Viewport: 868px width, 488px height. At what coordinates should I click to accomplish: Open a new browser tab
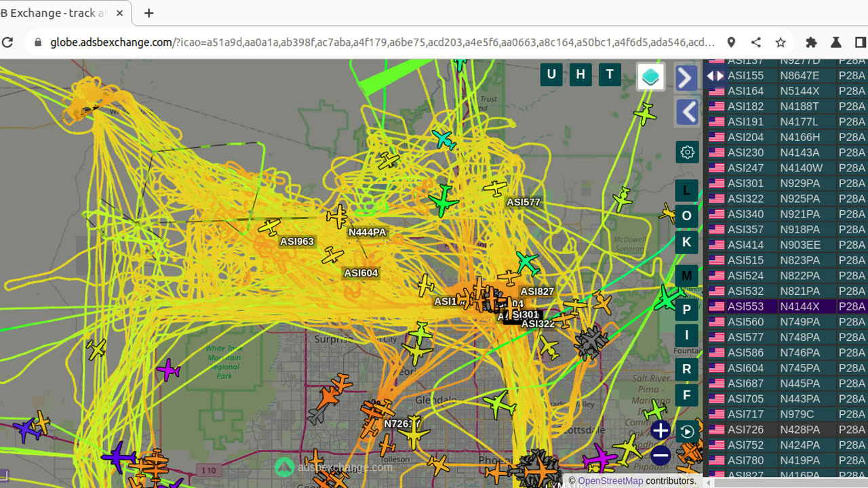[149, 13]
